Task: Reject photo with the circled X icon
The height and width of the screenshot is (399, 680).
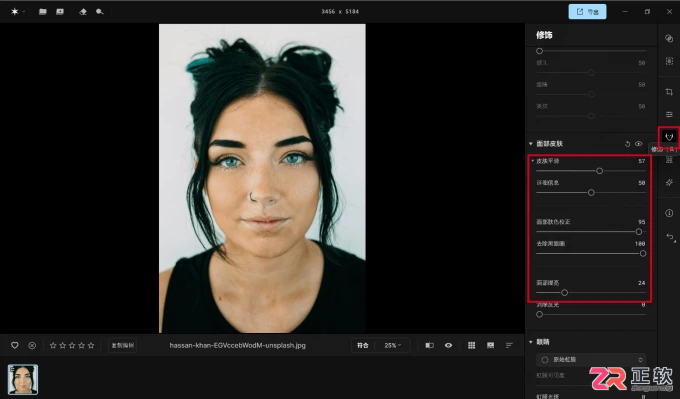Action: tap(32, 345)
